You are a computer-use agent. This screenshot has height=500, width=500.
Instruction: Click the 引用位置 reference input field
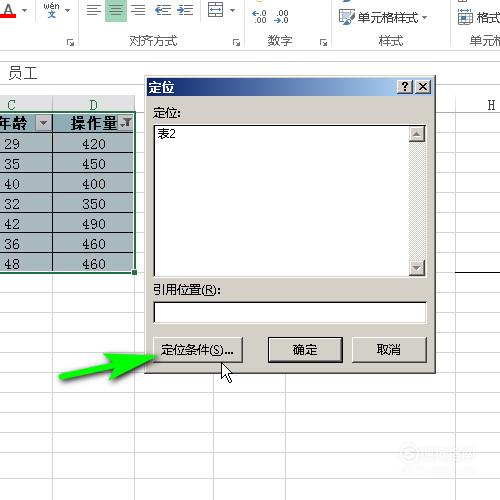[290, 312]
